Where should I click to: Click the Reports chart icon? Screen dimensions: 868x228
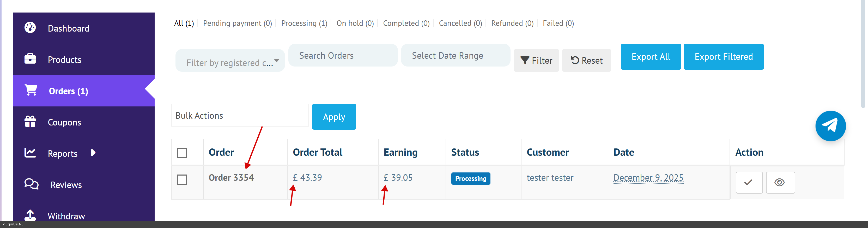click(x=30, y=153)
